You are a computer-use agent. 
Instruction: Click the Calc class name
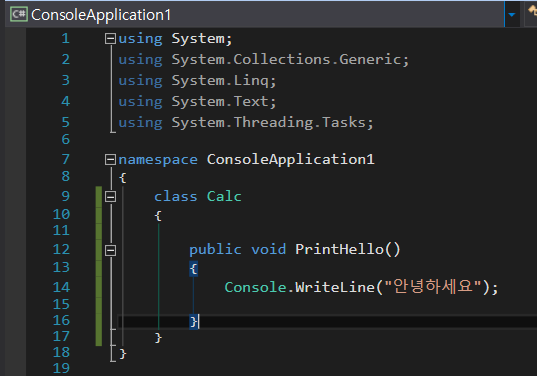[224, 197]
